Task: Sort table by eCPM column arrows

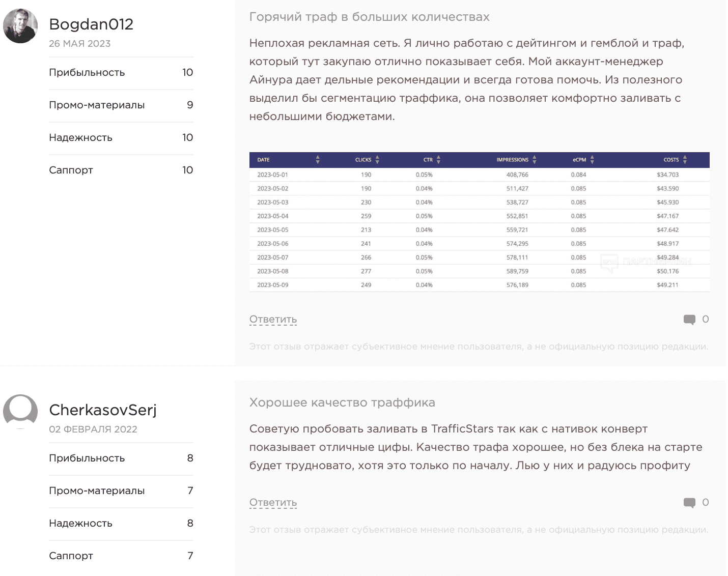Action: coord(592,160)
